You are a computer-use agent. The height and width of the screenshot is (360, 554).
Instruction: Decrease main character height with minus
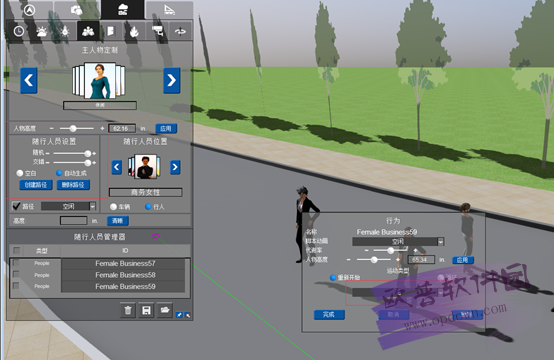(52, 128)
